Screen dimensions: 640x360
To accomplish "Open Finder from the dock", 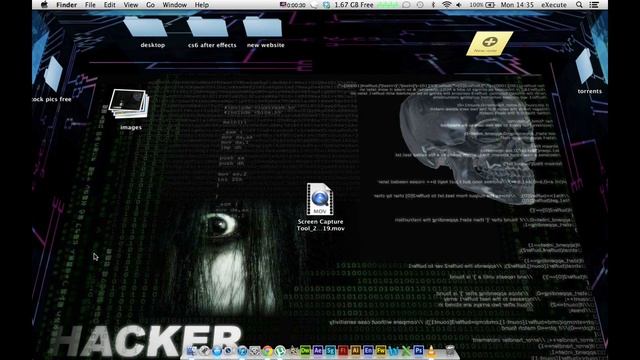I will [191, 350].
